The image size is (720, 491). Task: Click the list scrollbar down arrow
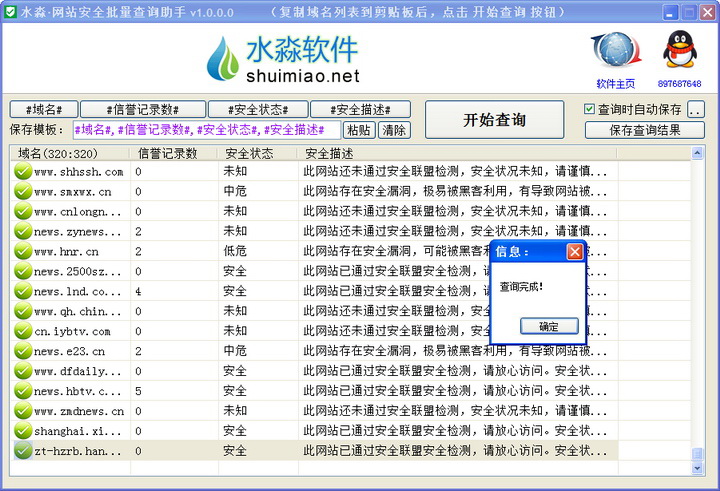[697, 468]
